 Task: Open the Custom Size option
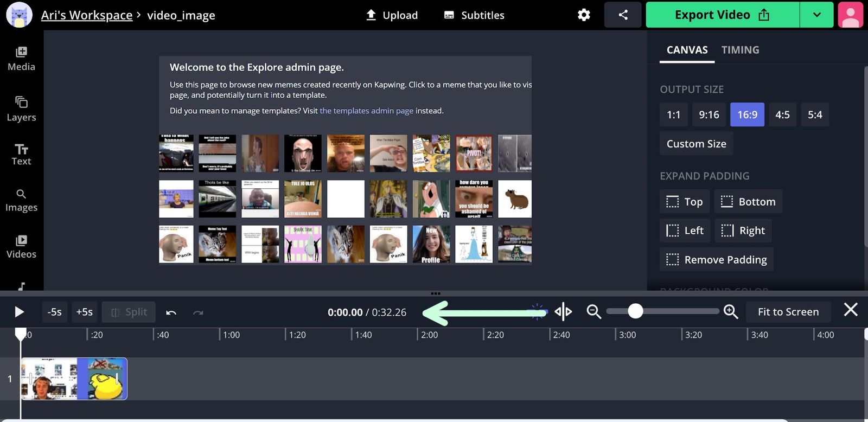pyautogui.click(x=696, y=144)
